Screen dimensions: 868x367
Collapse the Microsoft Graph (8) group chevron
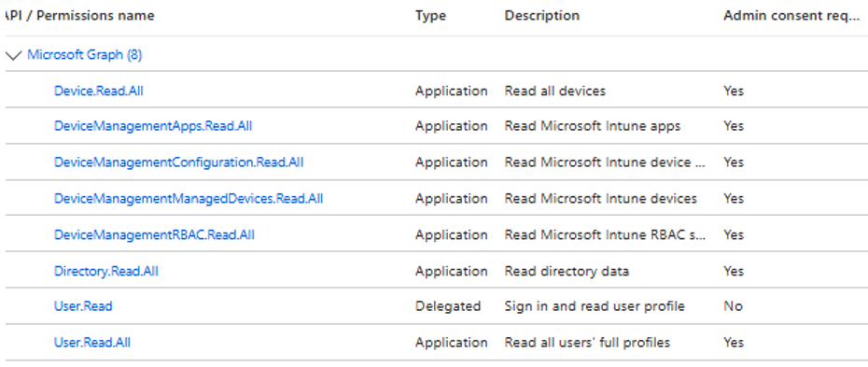tap(13, 55)
